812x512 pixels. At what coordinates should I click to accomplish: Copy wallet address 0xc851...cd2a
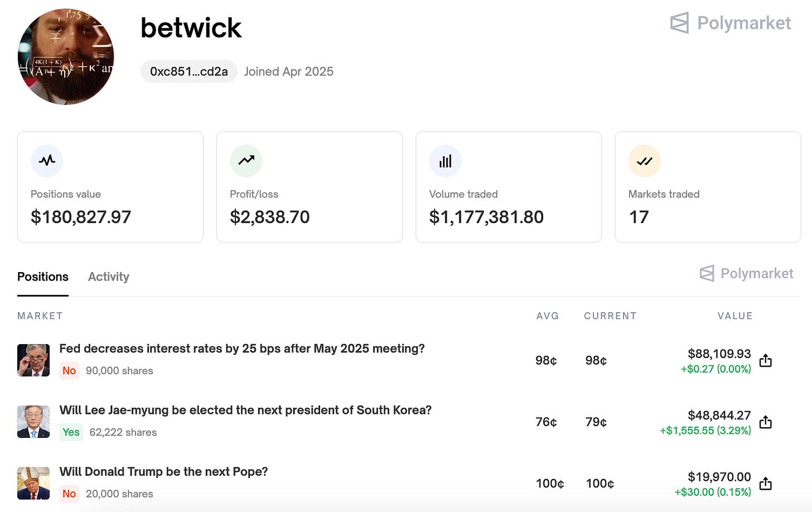(x=188, y=71)
